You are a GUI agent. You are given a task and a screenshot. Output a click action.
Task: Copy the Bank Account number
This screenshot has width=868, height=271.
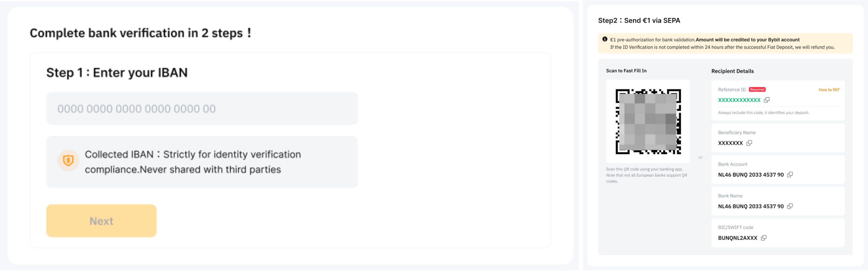(790, 175)
